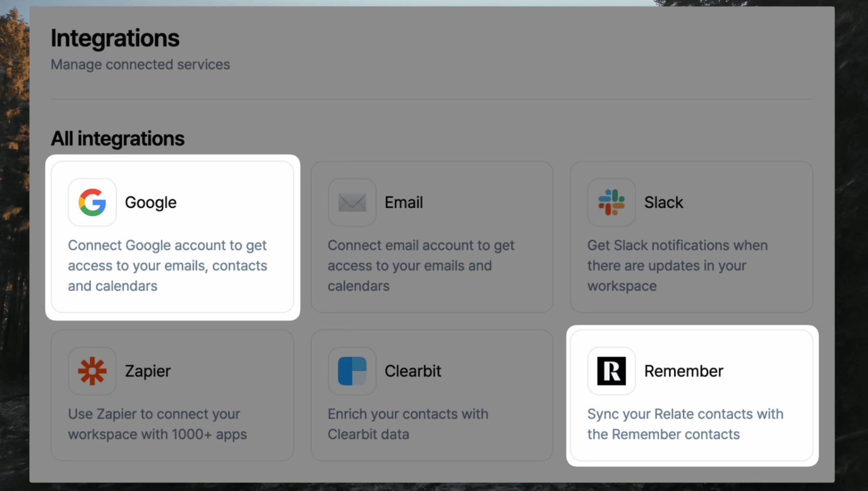Click the Integrations page heading
Viewport: 868px width, 491px height.
coord(115,38)
